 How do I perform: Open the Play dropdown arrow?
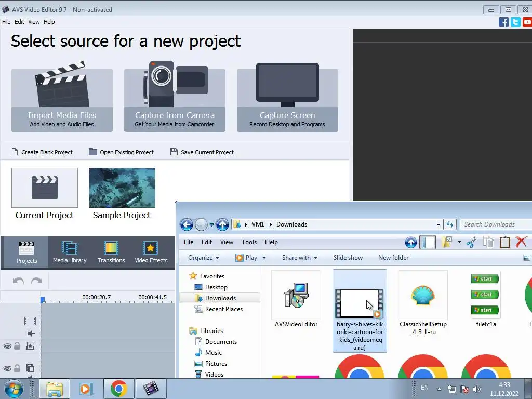click(264, 258)
